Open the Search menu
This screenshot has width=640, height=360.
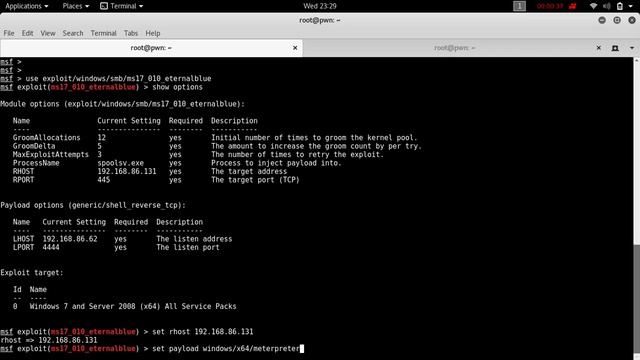73,33
